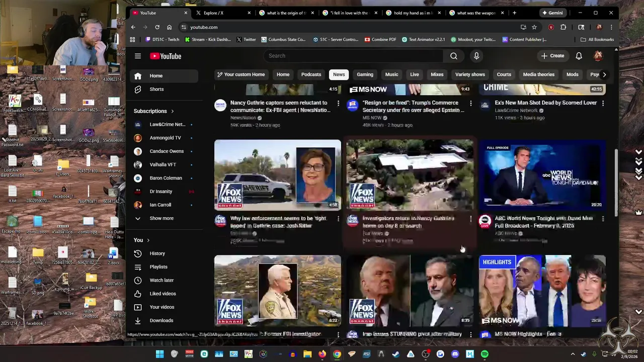The height and width of the screenshot is (362, 644).
Task: Open the Shorts sidebar item
Action: (x=165, y=89)
